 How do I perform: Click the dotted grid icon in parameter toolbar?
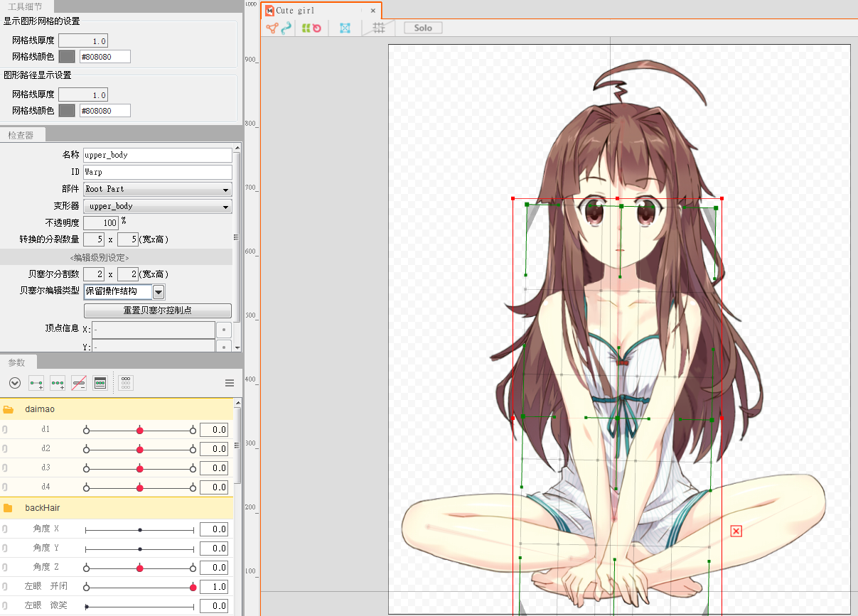pos(126,383)
